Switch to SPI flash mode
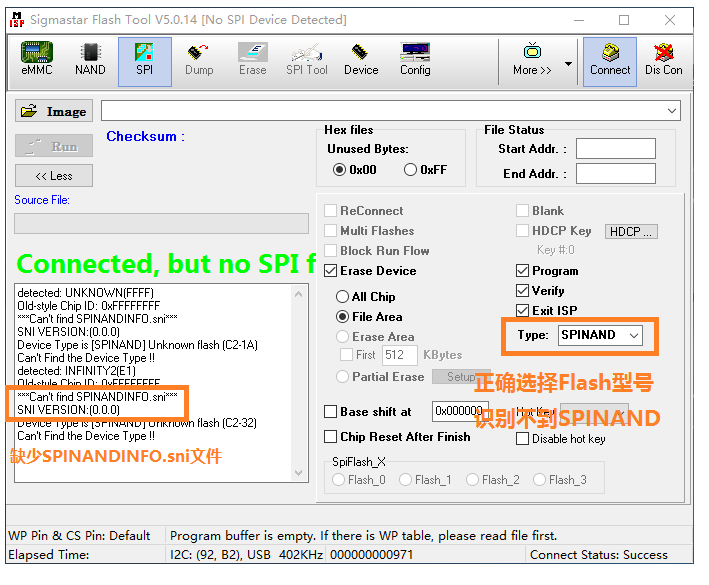The image size is (709, 585). 145,61
